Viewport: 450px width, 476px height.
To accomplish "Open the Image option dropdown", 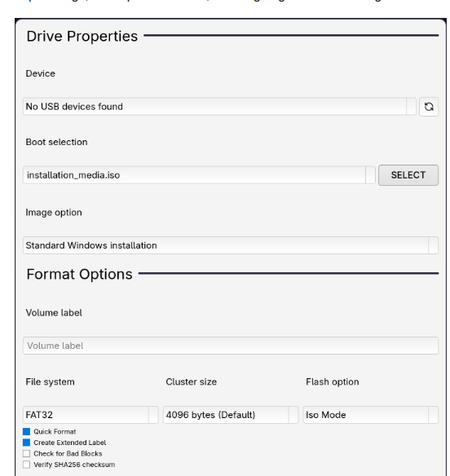I will pos(231,245).
